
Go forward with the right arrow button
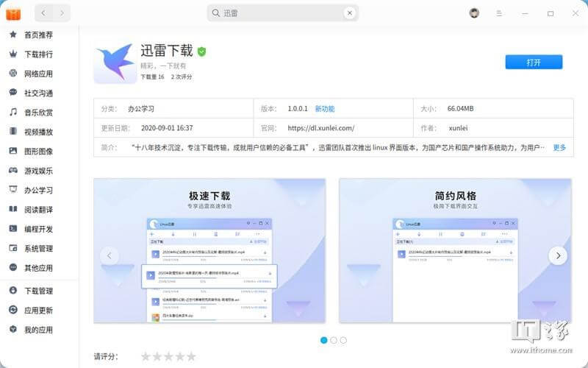[x=62, y=13]
